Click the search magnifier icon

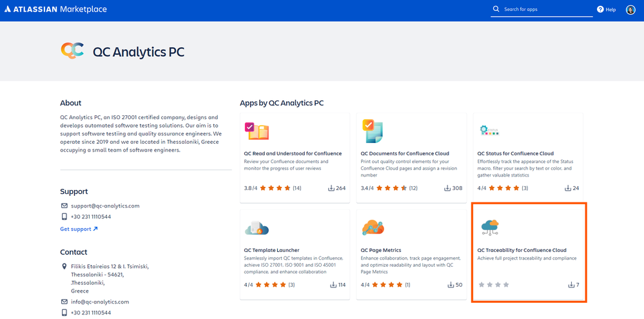tap(496, 9)
